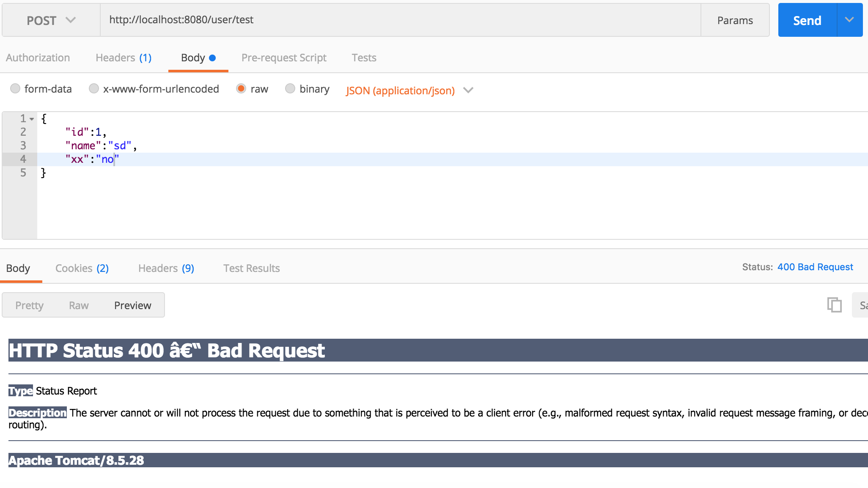Screen dimensions: 868x488
Task: Switch response view to Preview
Action: click(132, 305)
